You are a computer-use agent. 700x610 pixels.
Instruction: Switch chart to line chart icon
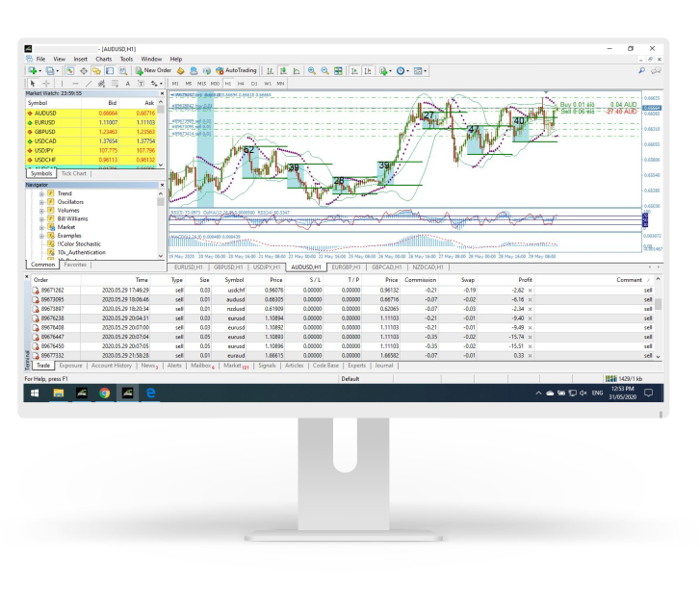point(297,70)
